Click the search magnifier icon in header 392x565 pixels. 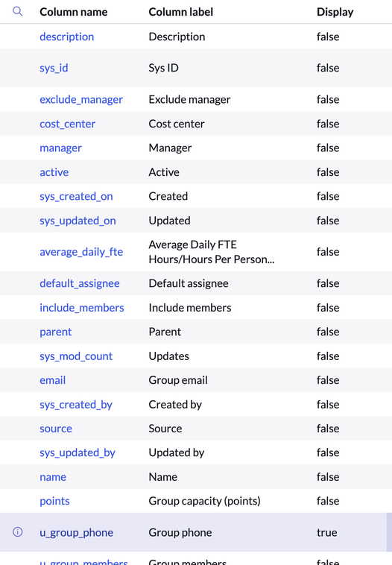tap(18, 11)
